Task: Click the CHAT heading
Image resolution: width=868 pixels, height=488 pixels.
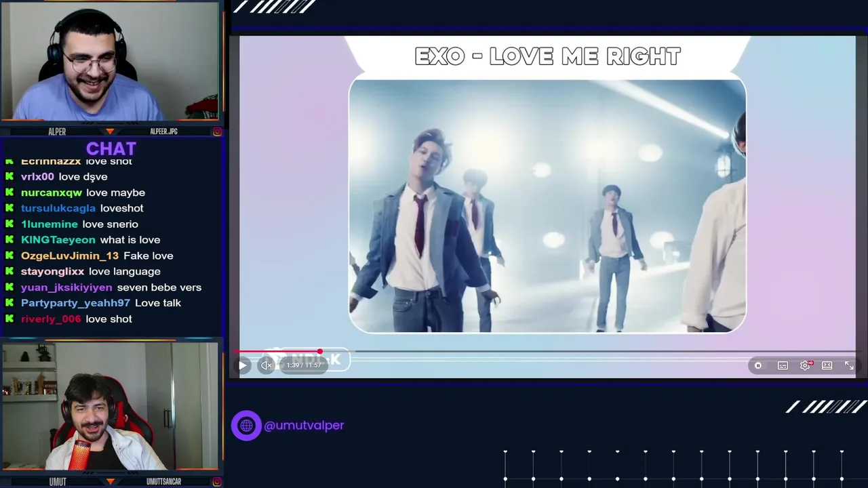Action: (111, 148)
